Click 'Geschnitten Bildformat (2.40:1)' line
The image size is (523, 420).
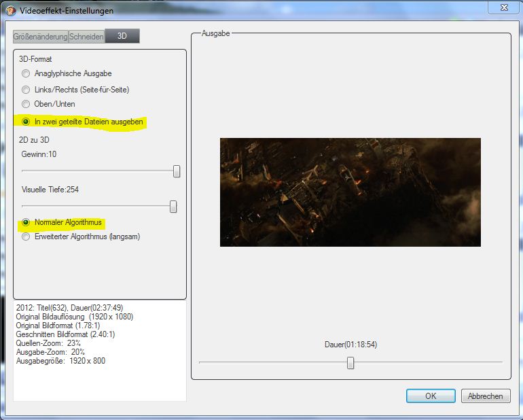[x=65, y=334]
